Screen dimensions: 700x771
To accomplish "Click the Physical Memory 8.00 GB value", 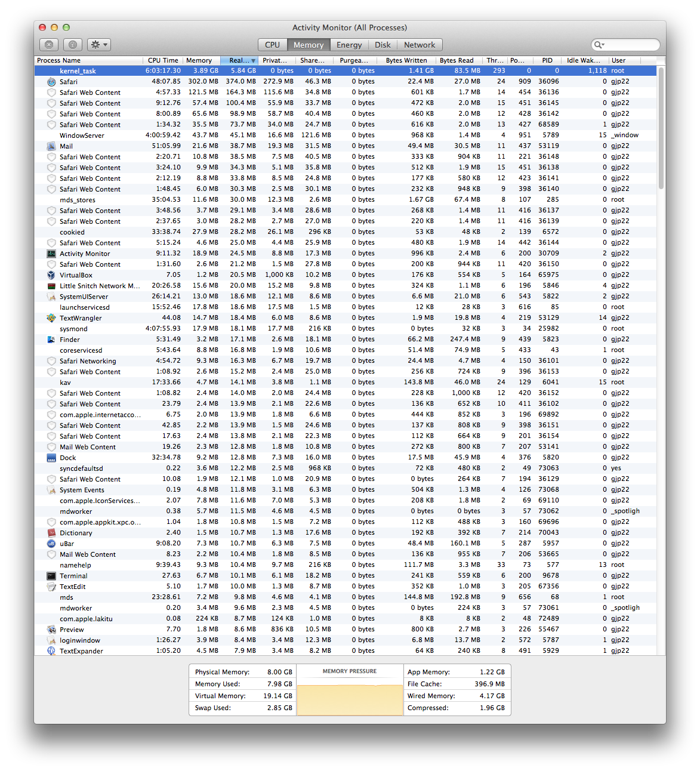I will point(280,672).
